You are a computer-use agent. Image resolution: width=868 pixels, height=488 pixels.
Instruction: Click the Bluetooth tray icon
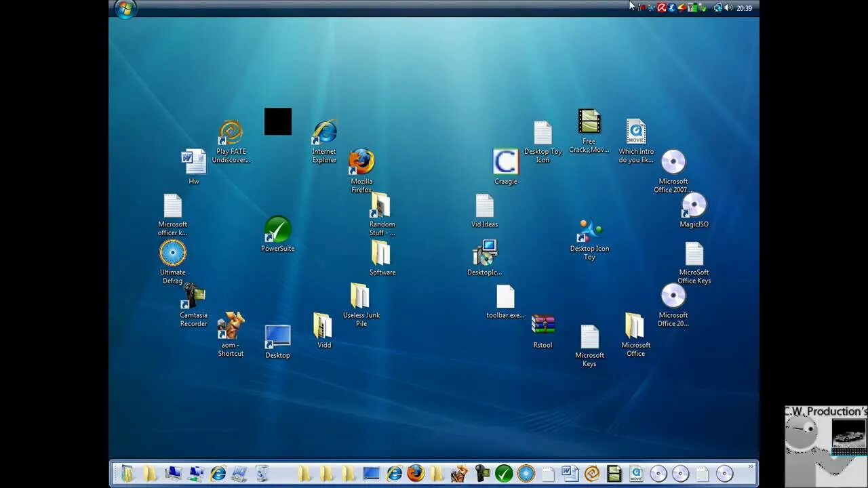coord(671,8)
